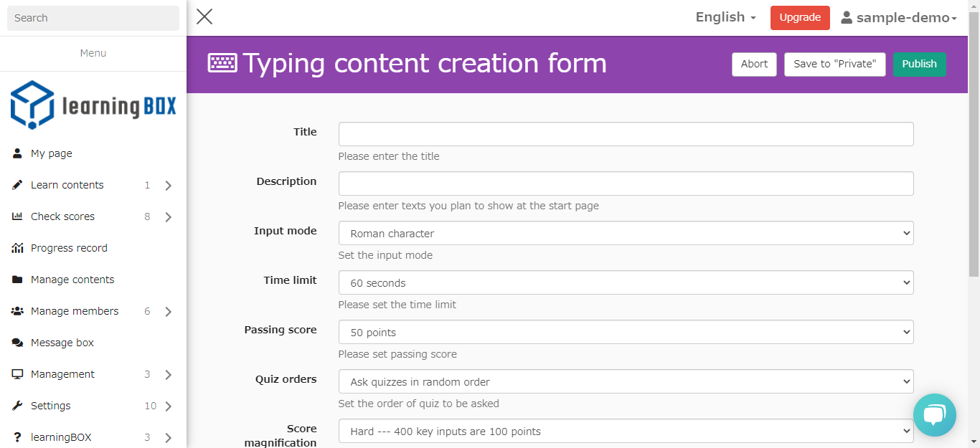Click the sample-demo user profile icon
Screen dimensions: 980x448
pos(847,18)
